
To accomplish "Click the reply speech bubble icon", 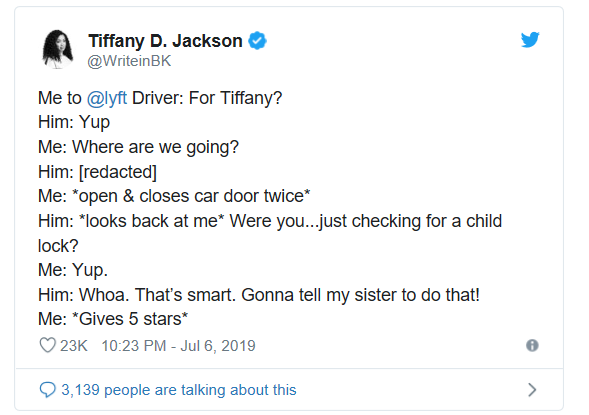I will [x=48, y=390].
